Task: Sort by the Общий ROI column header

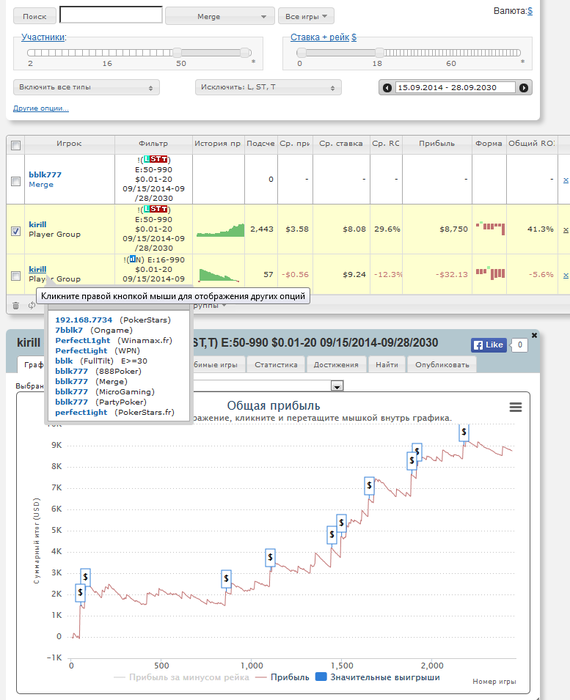Action: 532,144
